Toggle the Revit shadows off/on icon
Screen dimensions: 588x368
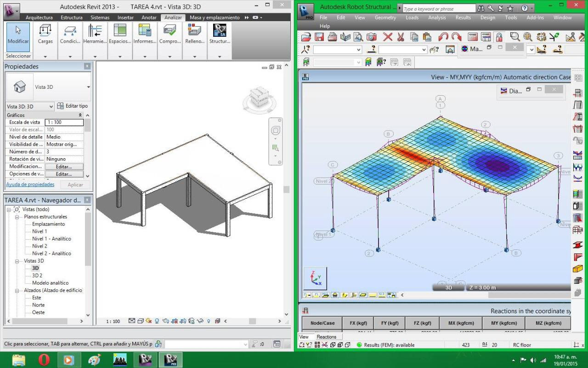(x=157, y=321)
